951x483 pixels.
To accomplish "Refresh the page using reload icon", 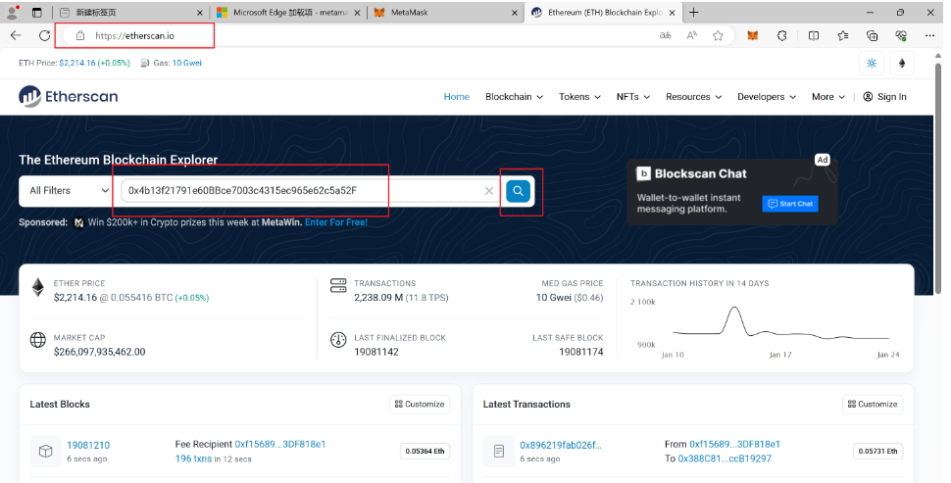I will [44, 36].
